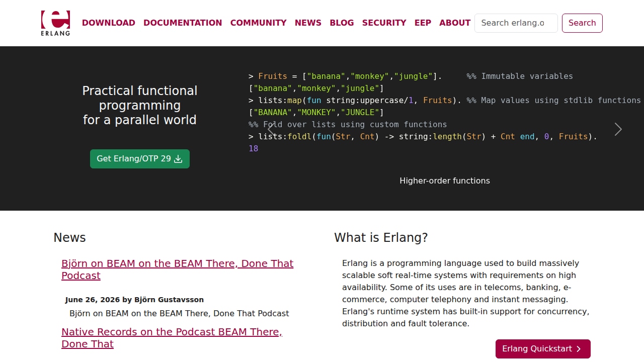Open the Erlang Quickstart button

click(543, 349)
